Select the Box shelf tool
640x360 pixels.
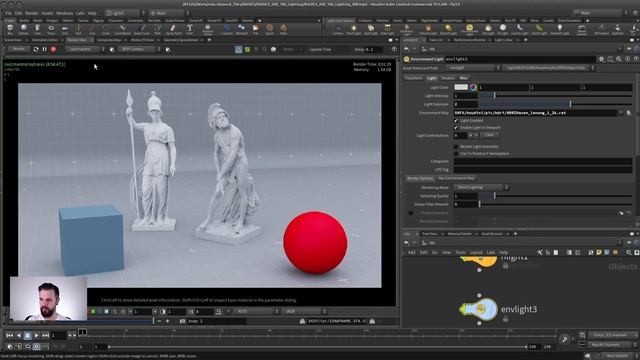click(10, 29)
